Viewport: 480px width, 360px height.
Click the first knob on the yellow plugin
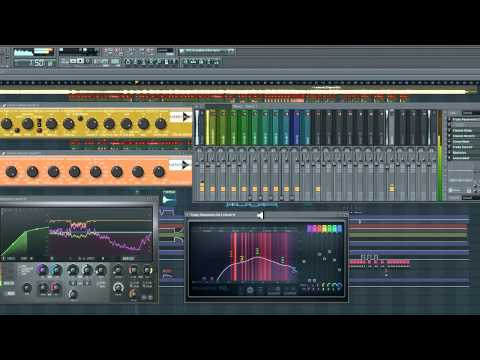click(x=6, y=124)
